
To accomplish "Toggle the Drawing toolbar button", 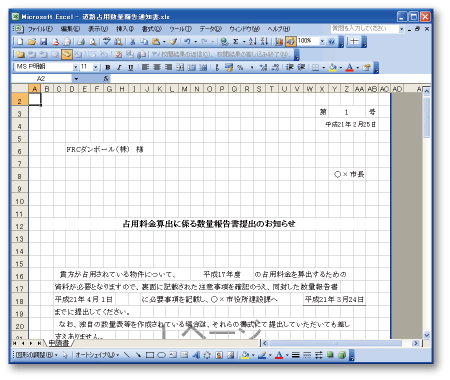I will click(290, 42).
